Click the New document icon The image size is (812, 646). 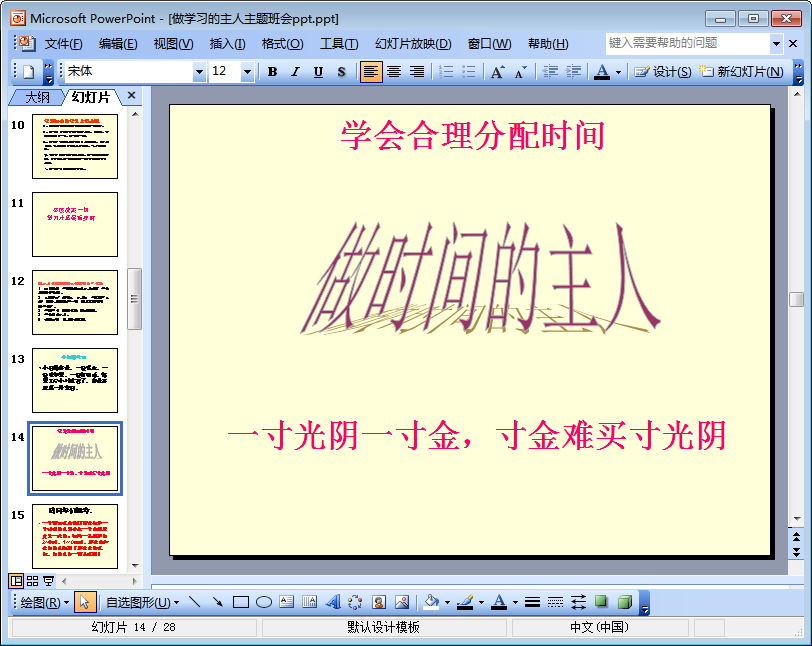[x=29, y=72]
